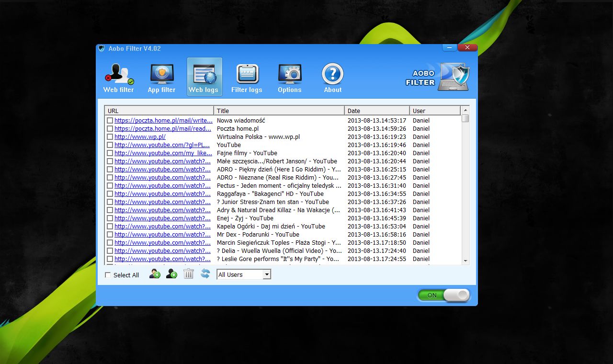
Task: Select checkbox for Enej - Żyj row
Action: tap(110, 218)
